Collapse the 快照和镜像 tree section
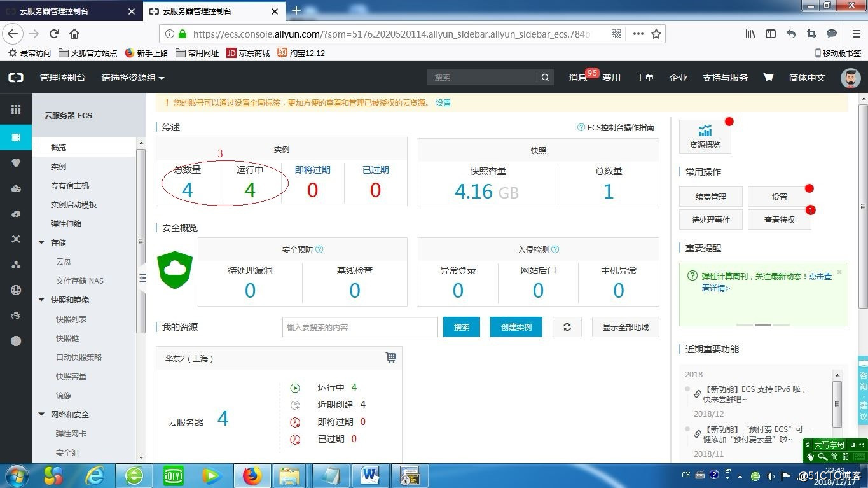Image resolution: width=868 pixels, height=488 pixels. pos(41,300)
